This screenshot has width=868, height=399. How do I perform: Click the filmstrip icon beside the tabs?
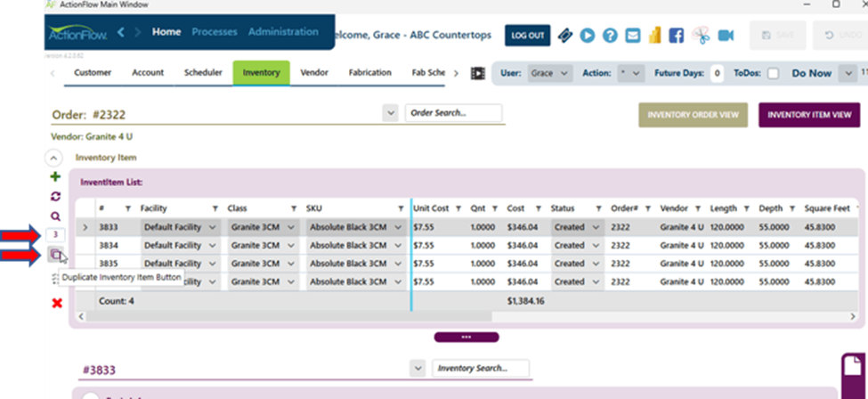(478, 73)
